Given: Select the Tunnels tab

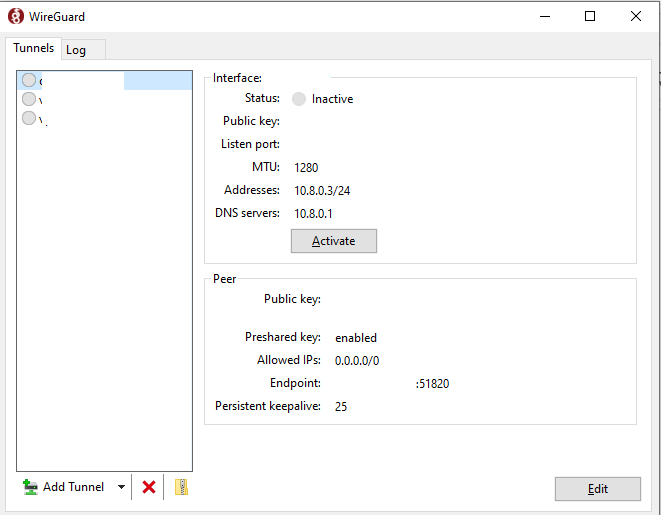Looking at the screenshot, I should (33, 48).
